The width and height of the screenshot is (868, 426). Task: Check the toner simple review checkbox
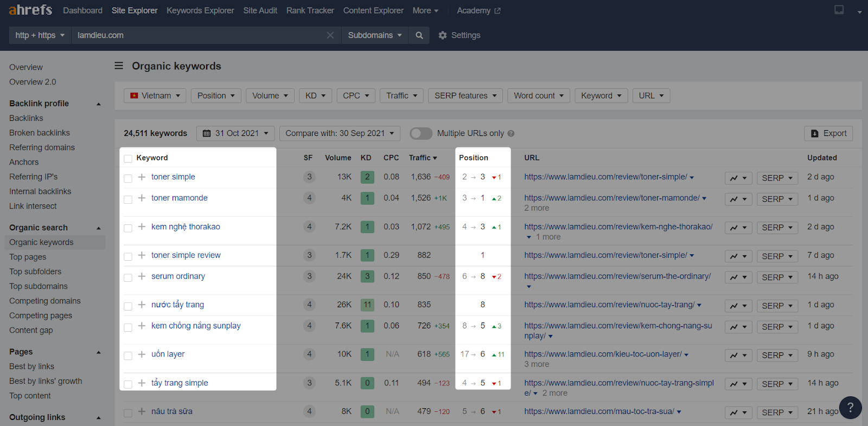pyautogui.click(x=128, y=256)
